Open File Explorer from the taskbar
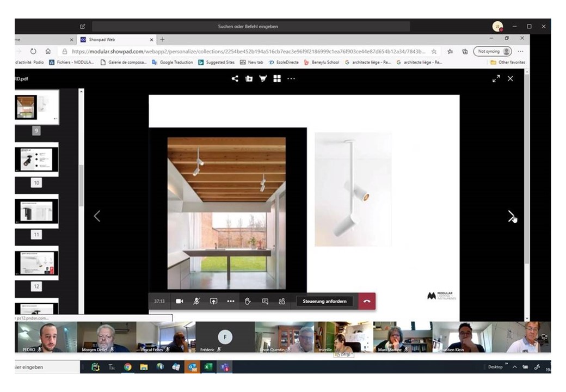 point(144,367)
